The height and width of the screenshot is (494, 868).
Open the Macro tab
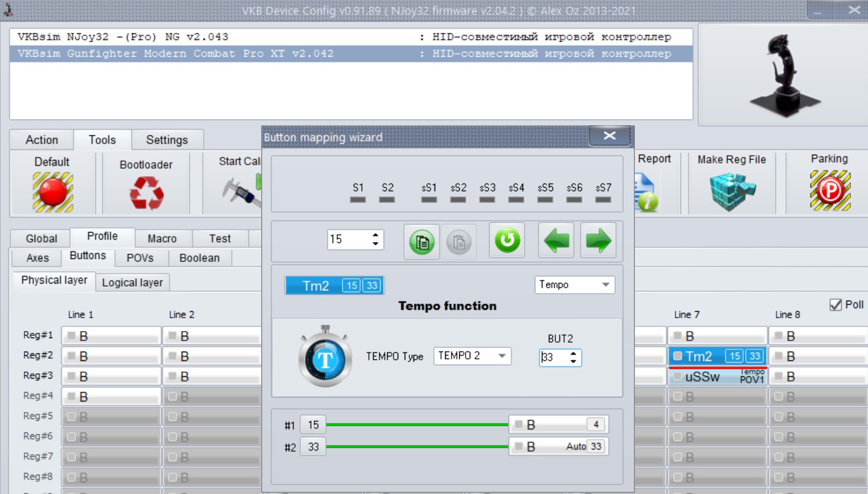click(162, 239)
